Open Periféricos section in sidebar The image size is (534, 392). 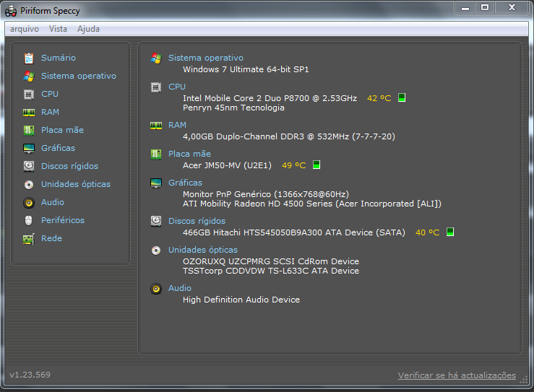[63, 220]
